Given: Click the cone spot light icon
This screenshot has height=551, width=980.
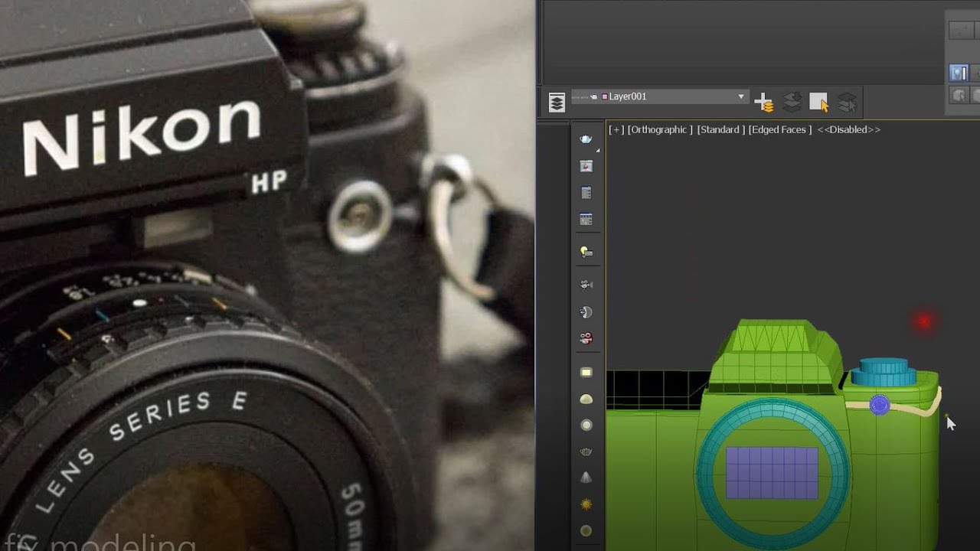Looking at the screenshot, I should click(x=586, y=478).
